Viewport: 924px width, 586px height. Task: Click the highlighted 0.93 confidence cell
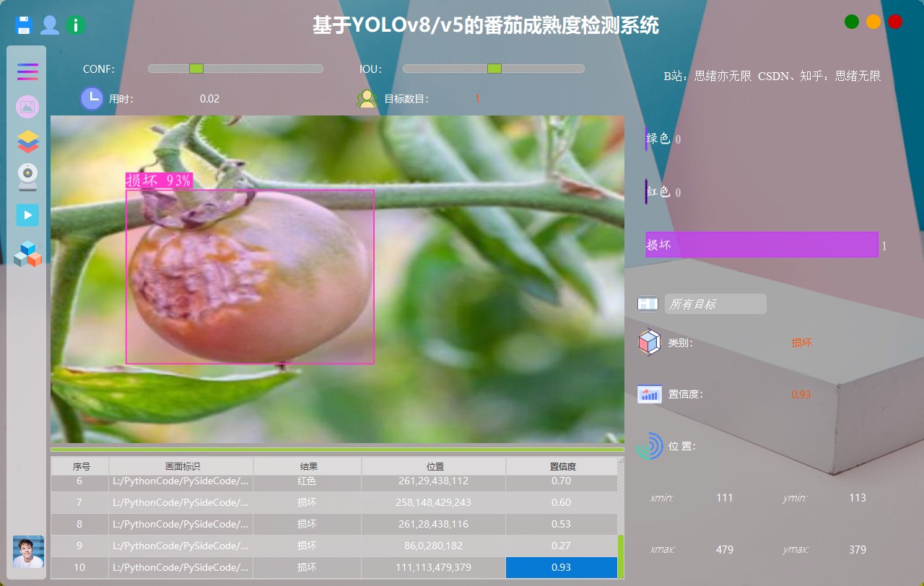562,567
